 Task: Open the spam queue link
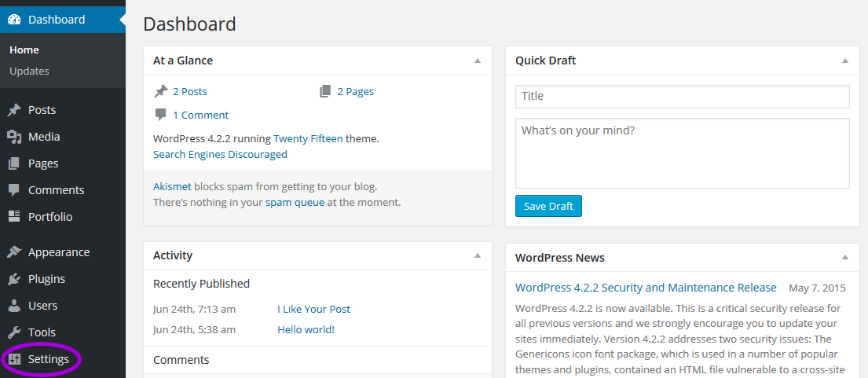click(295, 203)
